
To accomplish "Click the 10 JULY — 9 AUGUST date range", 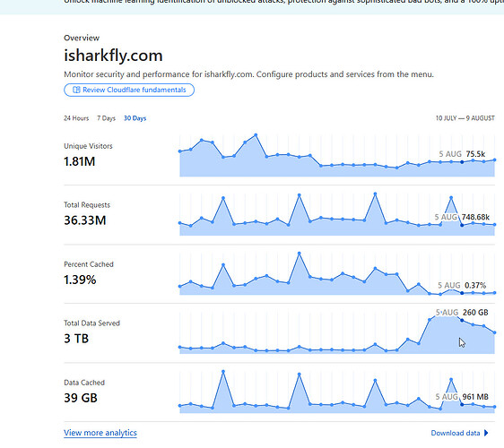I will pyautogui.click(x=465, y=118).
